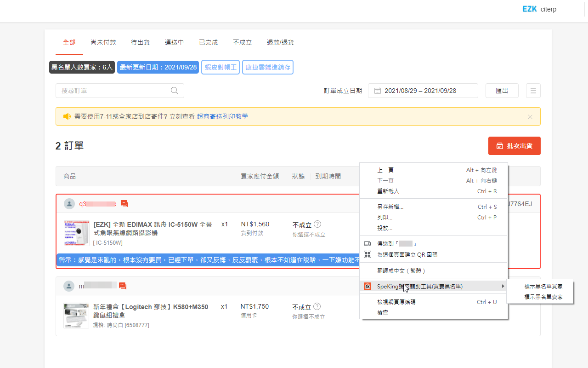Open the list options menu icon
Screen dimensions: 588x368
tap(533, 91)
